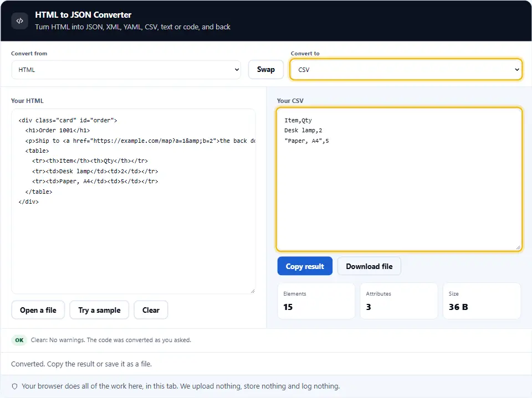This screenshot has width=532, height=398.
Task: Click the code brackets logo icon
Action: [20, 20]
